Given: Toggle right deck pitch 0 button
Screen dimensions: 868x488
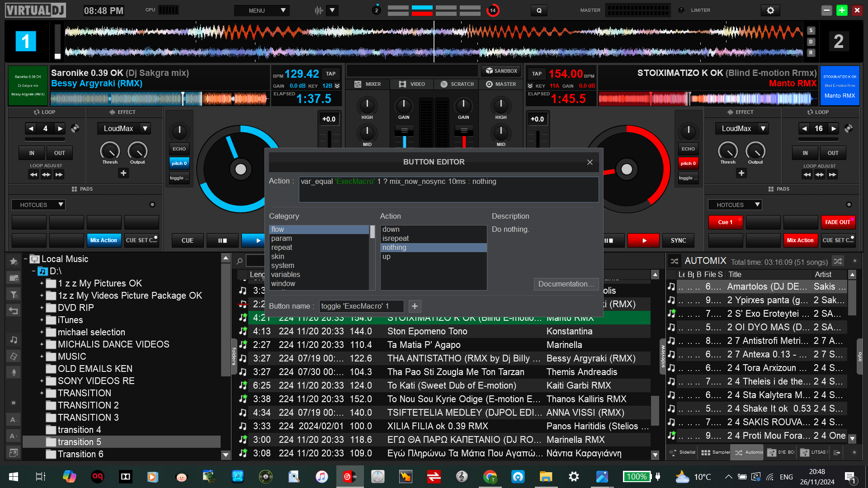Looking at the screenshot, I should 688,164.
